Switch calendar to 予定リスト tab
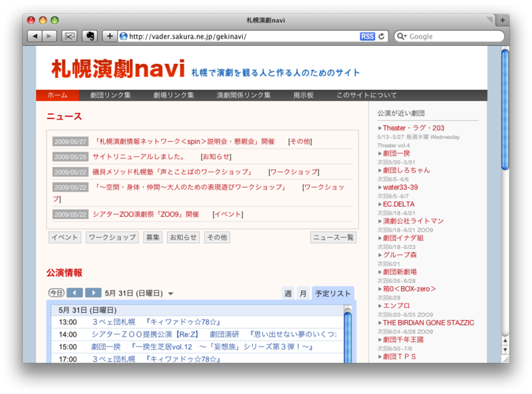 333,294
